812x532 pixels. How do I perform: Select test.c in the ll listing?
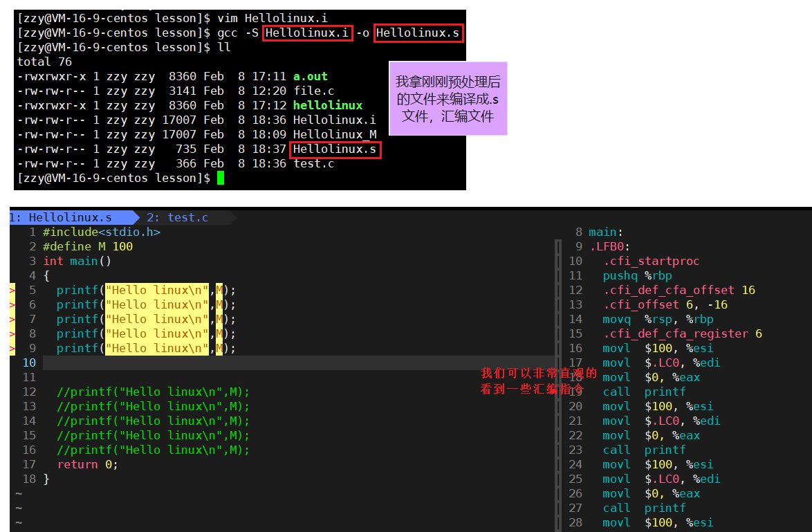[314, 164]
